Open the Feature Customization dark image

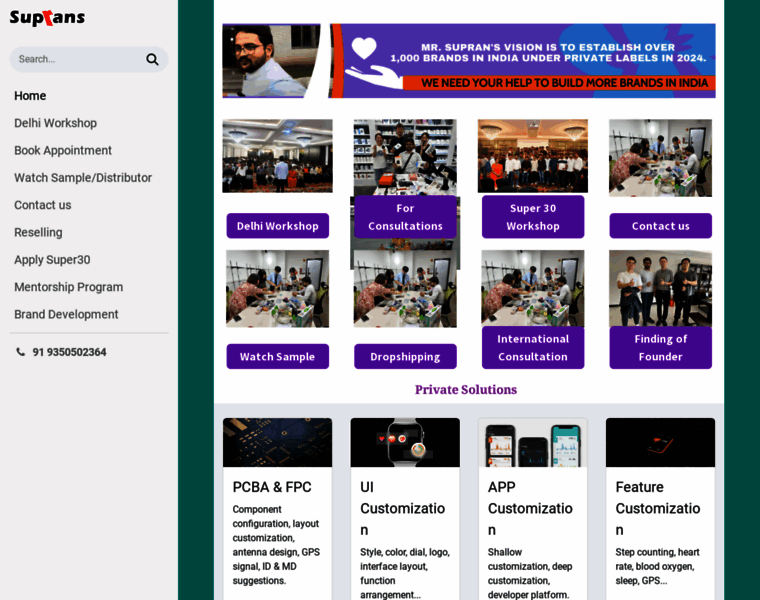pos(661,442)
